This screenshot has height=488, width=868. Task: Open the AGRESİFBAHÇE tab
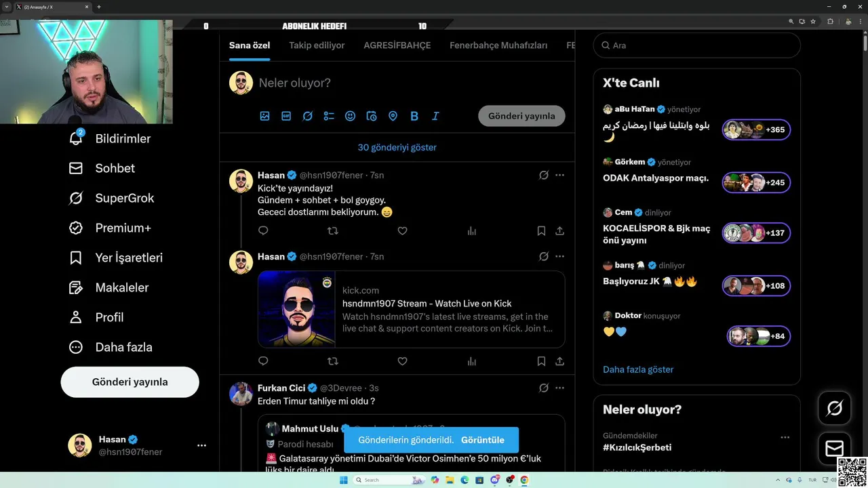(397, 45)
